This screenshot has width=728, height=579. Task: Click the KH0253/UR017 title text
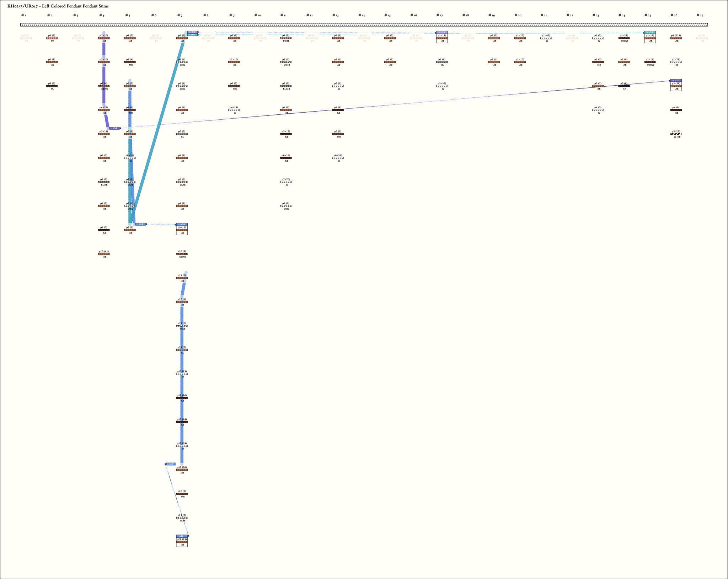click(58, 6)
